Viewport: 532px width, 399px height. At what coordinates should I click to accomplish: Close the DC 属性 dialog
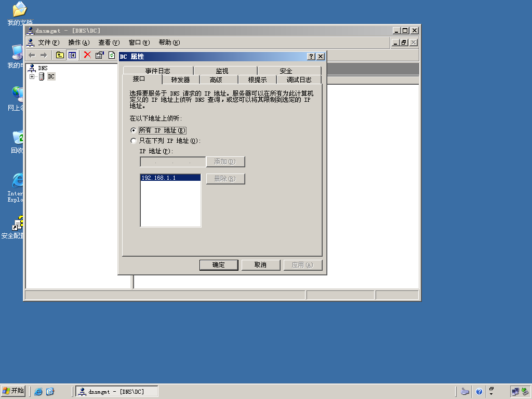pyautogui.click(x=320, y=56)
